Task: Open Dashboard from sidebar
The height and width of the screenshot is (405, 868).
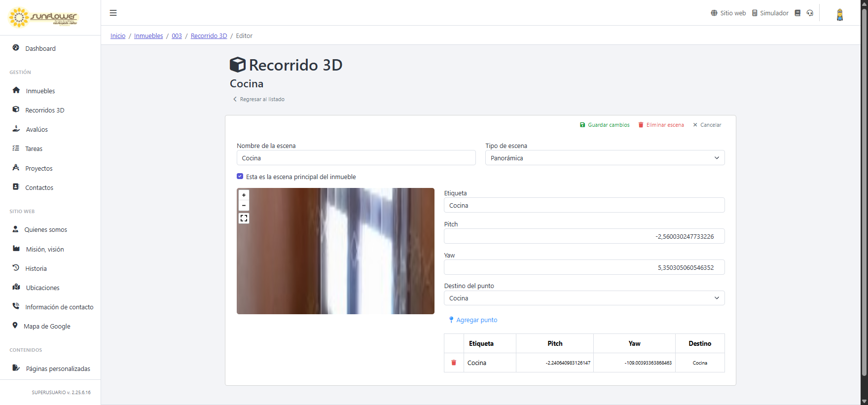Action: pos(40,48)
